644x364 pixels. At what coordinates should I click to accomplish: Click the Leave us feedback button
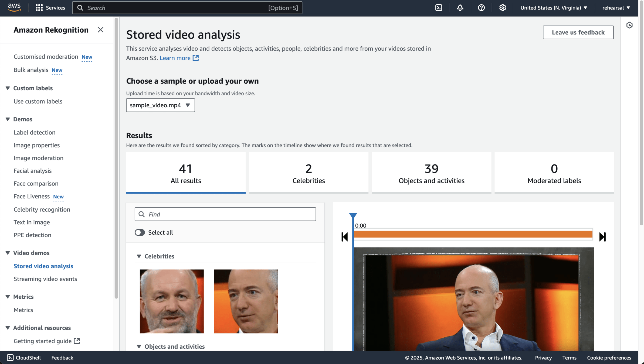(578, 32)
